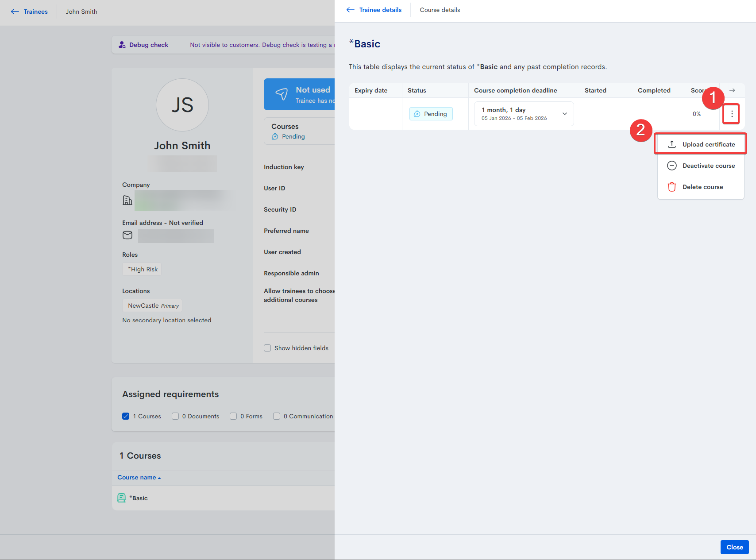
Task: Click the Pending status badge in table
Action: [x=431, y=114]
